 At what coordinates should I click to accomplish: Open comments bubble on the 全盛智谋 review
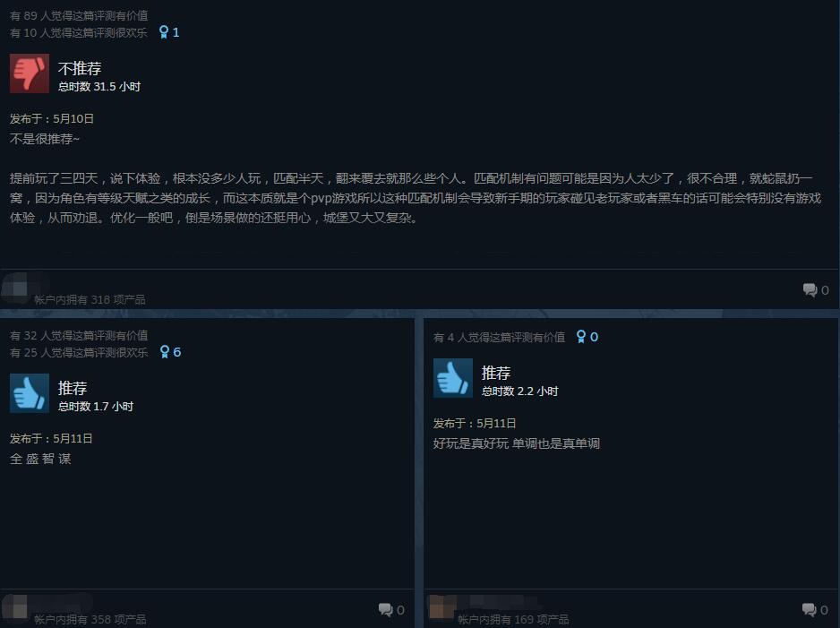coord(385,609)
